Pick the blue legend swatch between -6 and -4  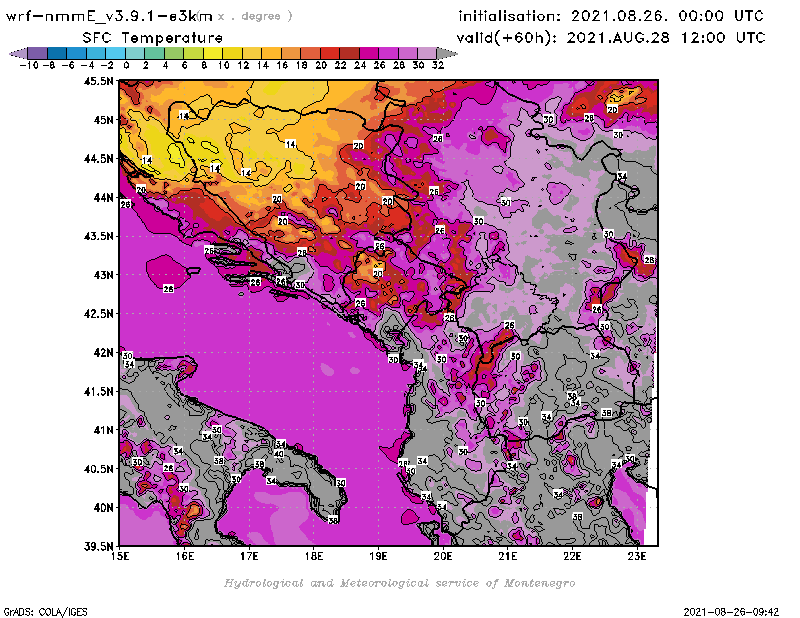coord(76,53)
